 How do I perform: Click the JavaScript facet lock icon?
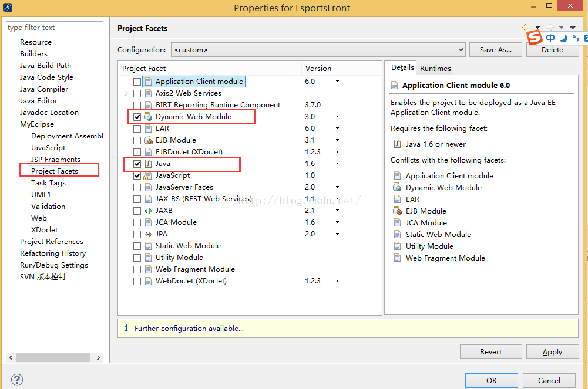pyautogui.click(x=148, y=175)
